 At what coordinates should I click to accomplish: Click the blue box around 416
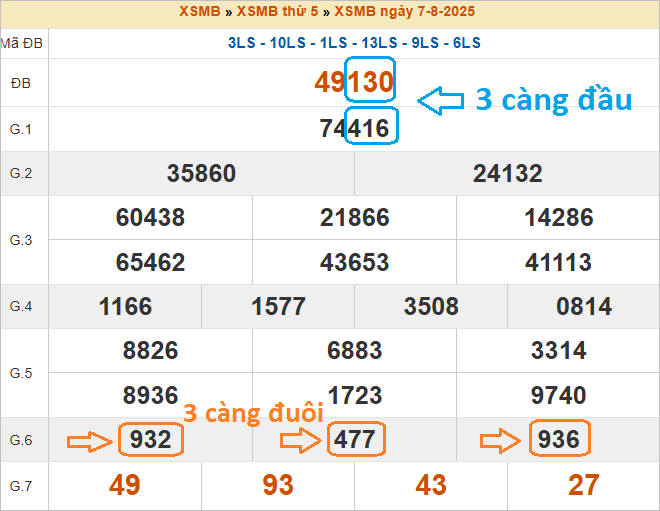(x=371, y=128)
